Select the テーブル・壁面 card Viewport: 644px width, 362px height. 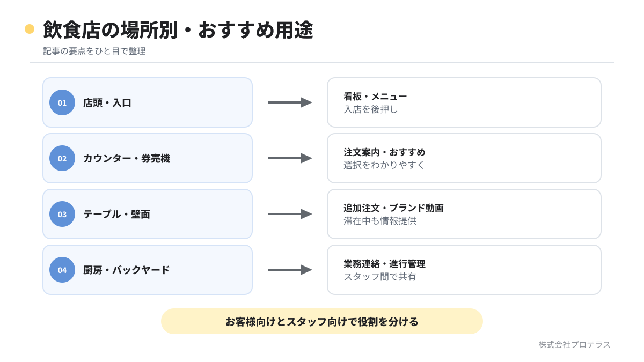coord(148,214)
